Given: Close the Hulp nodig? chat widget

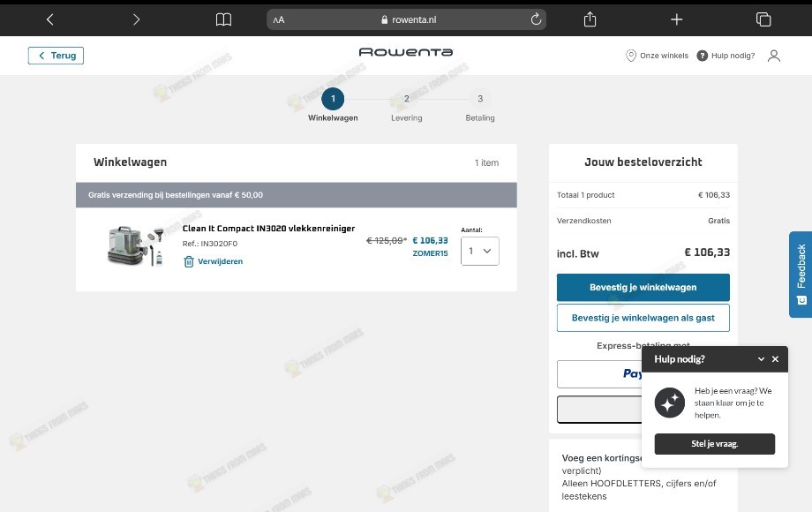Looking at the screenshot, I should pos(775,359).
